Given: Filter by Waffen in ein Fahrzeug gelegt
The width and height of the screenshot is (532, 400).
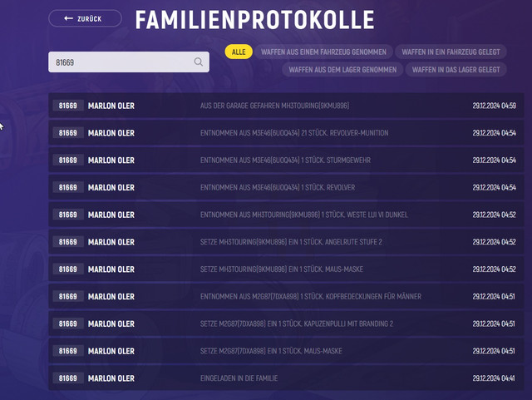Looking at the screenshot, I should pos(451,52).
